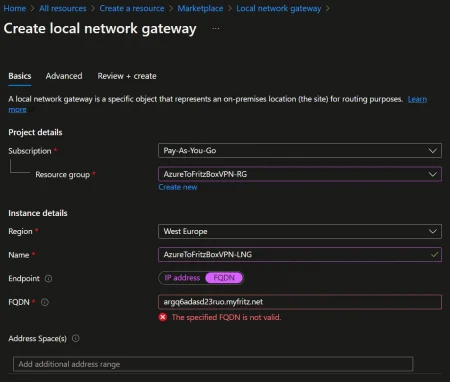Click the 'Instance details' heading

(x=38, y=213)
